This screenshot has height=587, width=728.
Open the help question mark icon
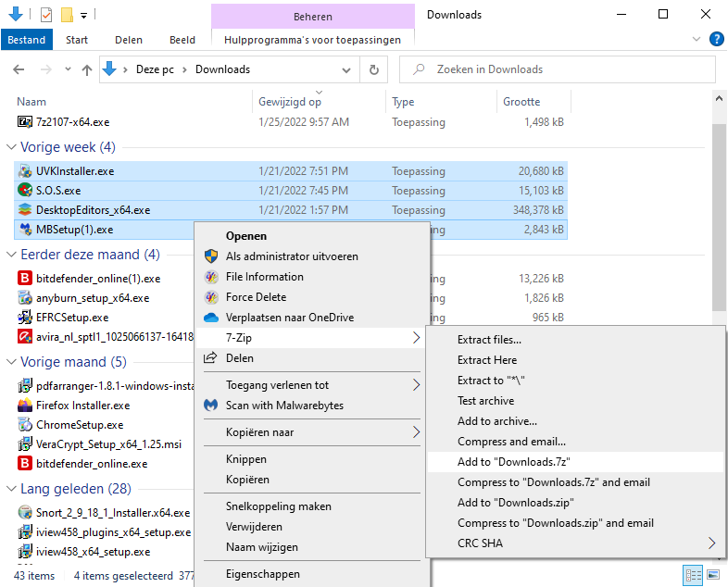click(716, 39)
